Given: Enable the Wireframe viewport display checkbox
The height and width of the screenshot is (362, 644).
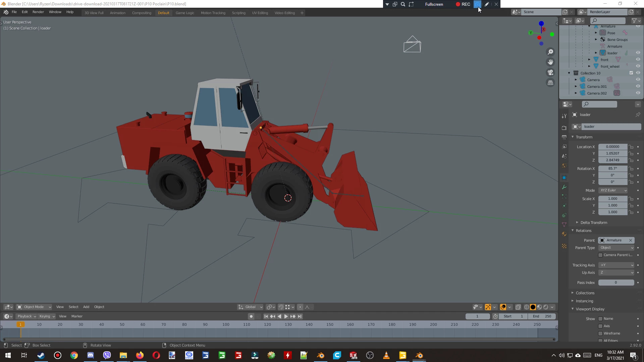Looking at the screenshot, I should (600, 334).
